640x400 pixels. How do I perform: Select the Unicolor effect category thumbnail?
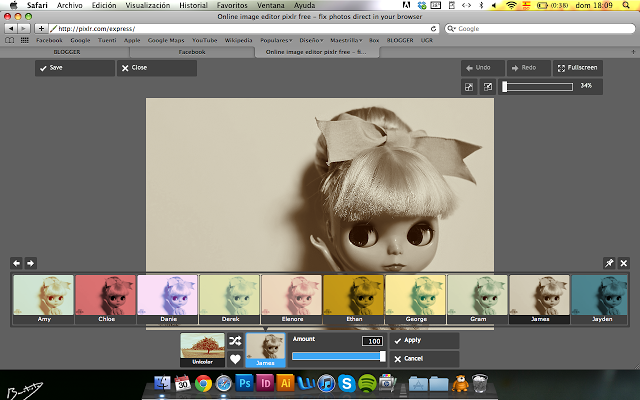(x=202, y=349)
